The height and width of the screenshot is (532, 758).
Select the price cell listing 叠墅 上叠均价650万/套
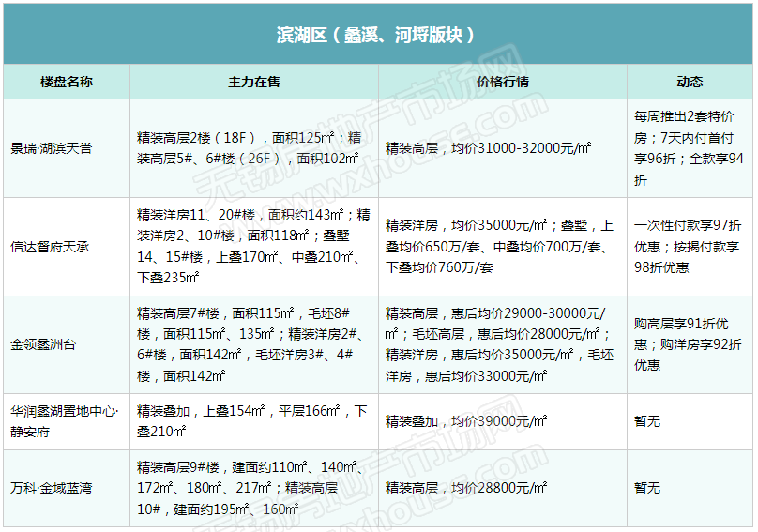point(503,247)
